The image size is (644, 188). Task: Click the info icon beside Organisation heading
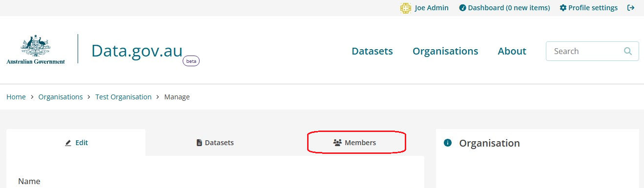[x=447, y=143]
